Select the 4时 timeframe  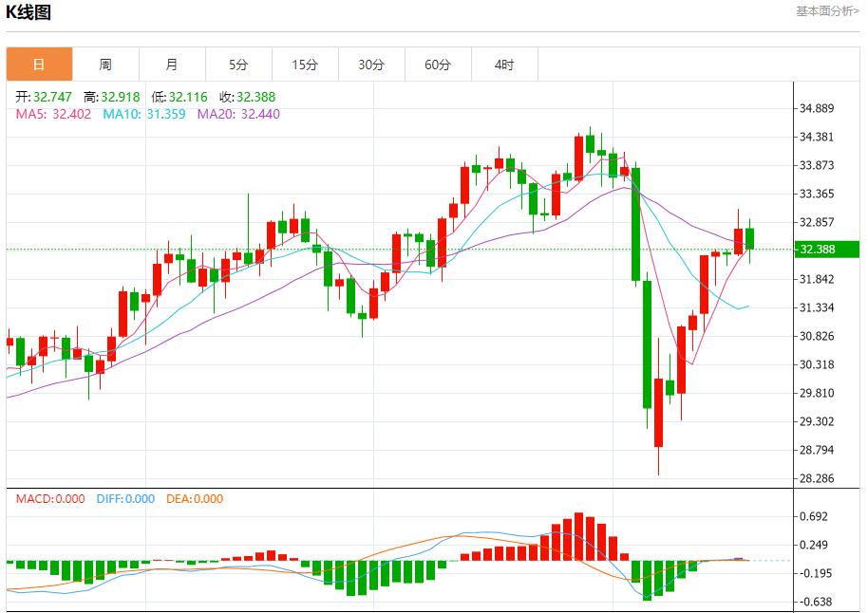pos(505,65)
